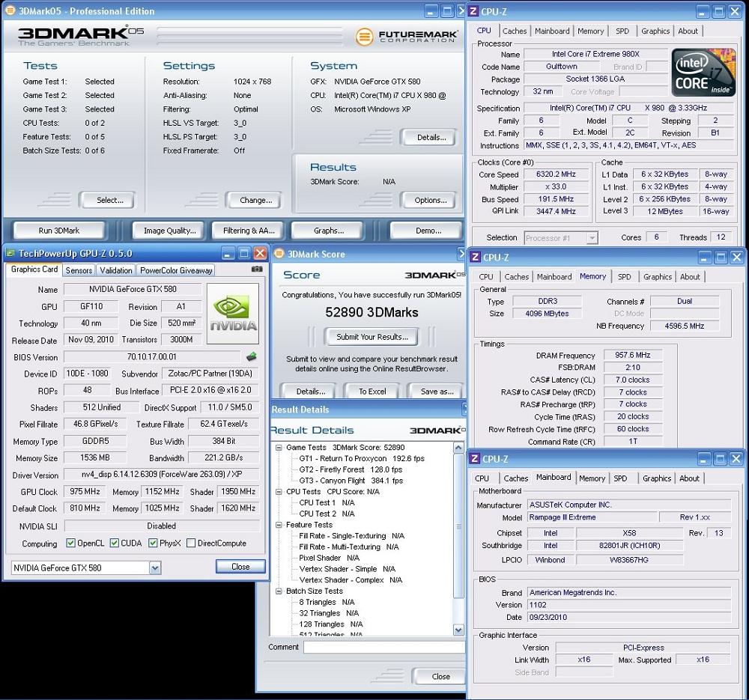This screenshot has height=700, width=749.
Task: Click the CPU-Z Mainboard window title icon
Action: (x=474, y=458)
